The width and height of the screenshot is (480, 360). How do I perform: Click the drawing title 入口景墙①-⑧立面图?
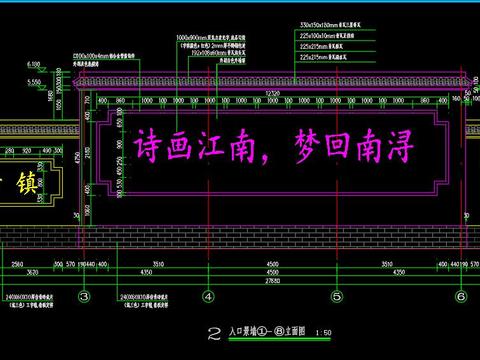(267, 331)
